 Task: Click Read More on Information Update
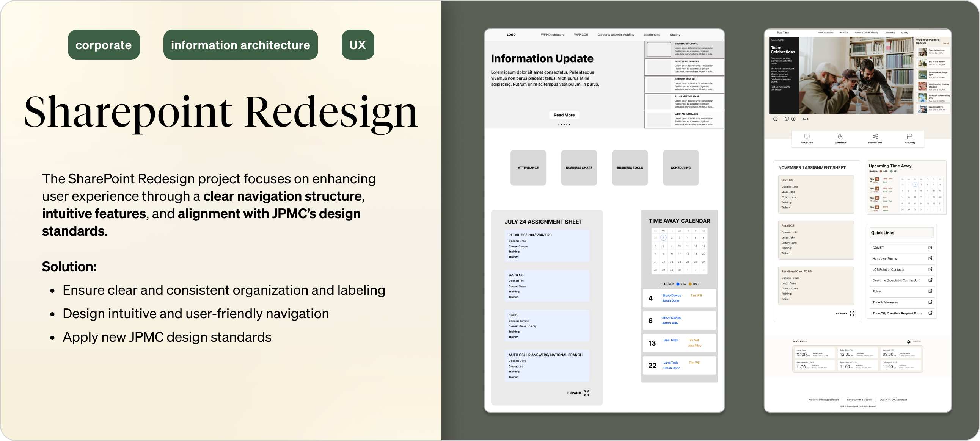(564, 115)
